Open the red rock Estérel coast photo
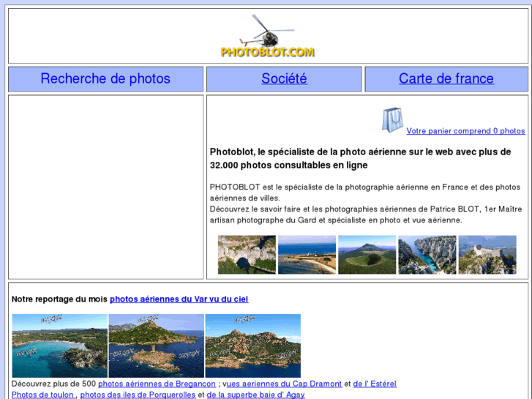This screenshot has width=532, height=399. coord(252,346)
